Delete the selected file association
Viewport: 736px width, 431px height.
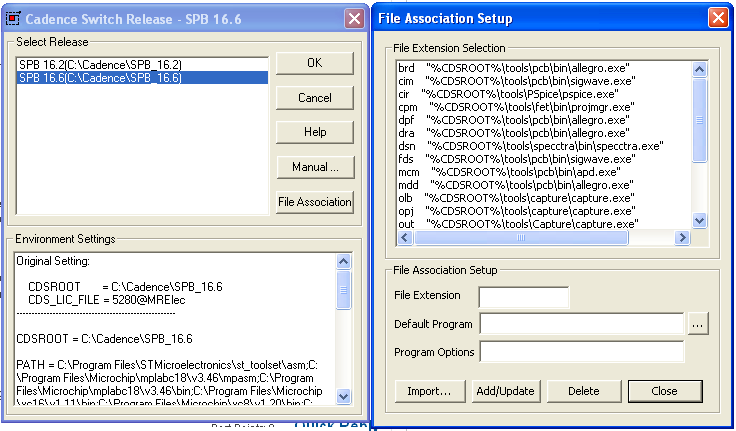click(x=582, y=391)
